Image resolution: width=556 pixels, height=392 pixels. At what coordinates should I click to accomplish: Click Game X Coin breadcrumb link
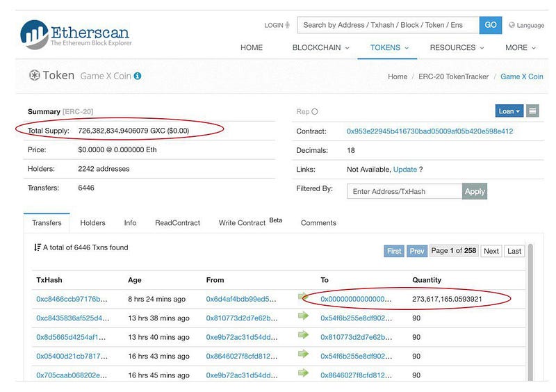(522, 76)
